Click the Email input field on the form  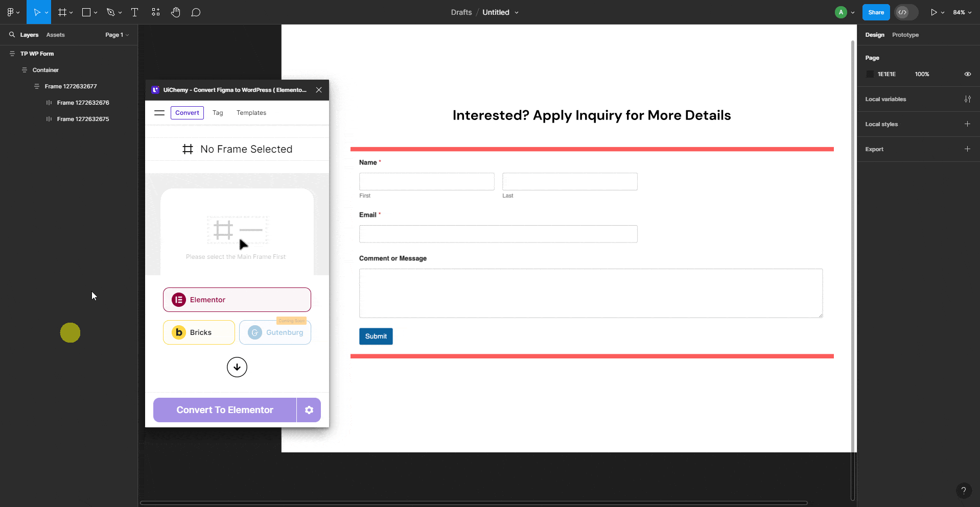click(x=498, y=234)
